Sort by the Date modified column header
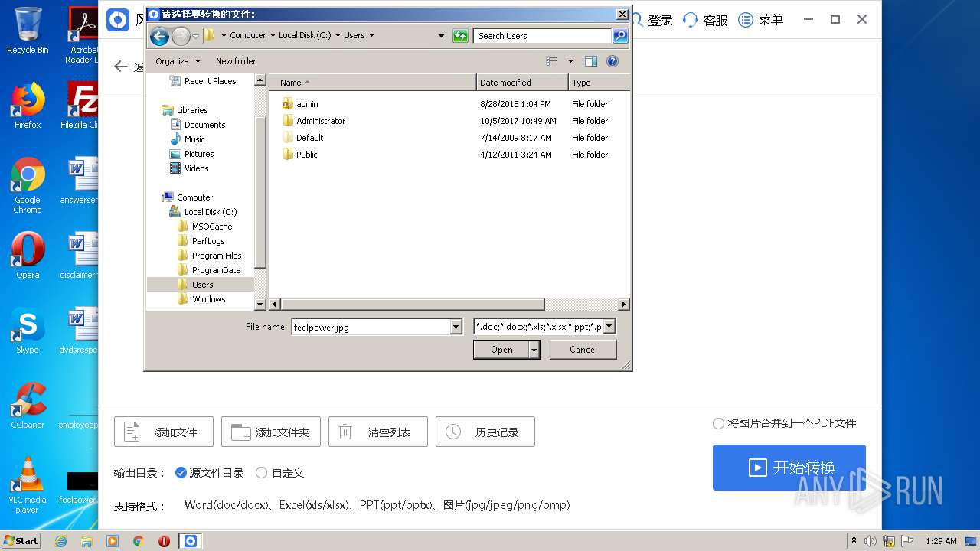The width and height of the screenshot is (980, 551). [522, 83]
